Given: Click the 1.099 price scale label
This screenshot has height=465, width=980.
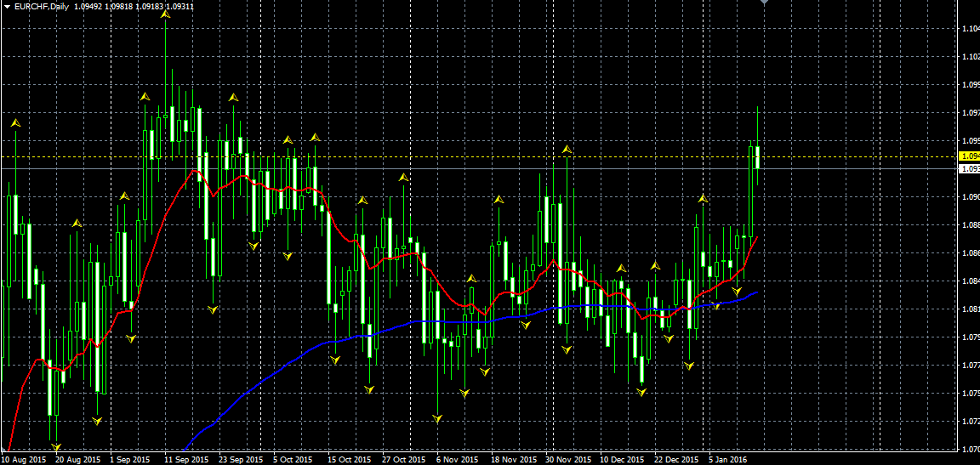Looking at the screenshot, I should coord(970,85).
